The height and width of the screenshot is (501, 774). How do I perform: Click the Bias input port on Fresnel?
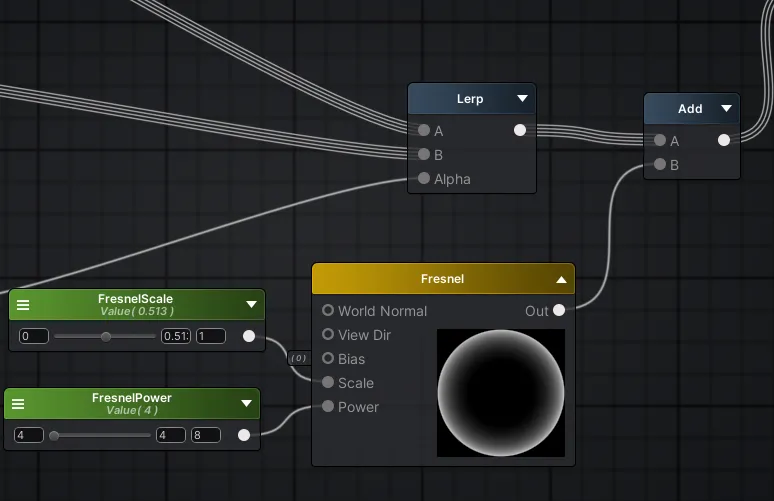[328, 359]
